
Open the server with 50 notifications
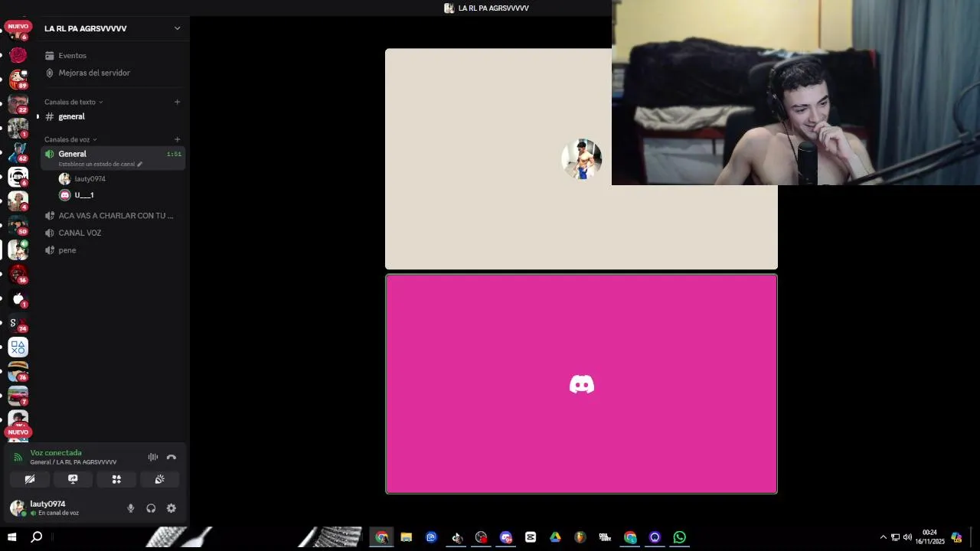point(18,225)
